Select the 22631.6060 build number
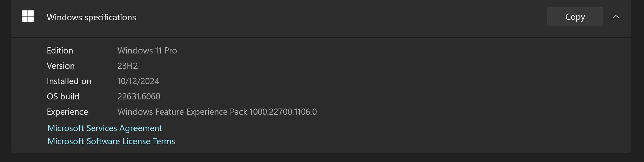The width and height of the screenshot is (644, 162). (x=139, y=96)
